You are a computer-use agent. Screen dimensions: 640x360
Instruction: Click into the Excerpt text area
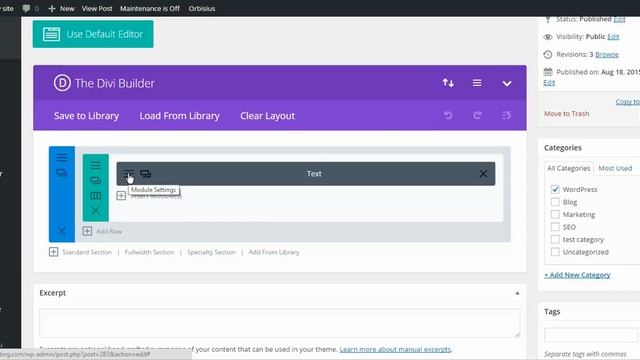[280, 323]
